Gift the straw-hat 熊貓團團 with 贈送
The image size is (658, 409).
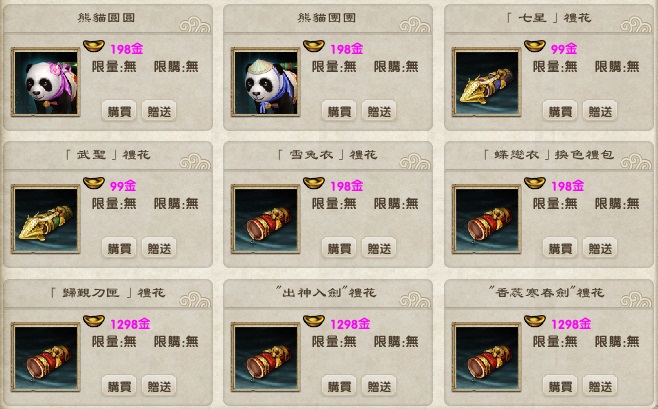click(x=379, y=111)
